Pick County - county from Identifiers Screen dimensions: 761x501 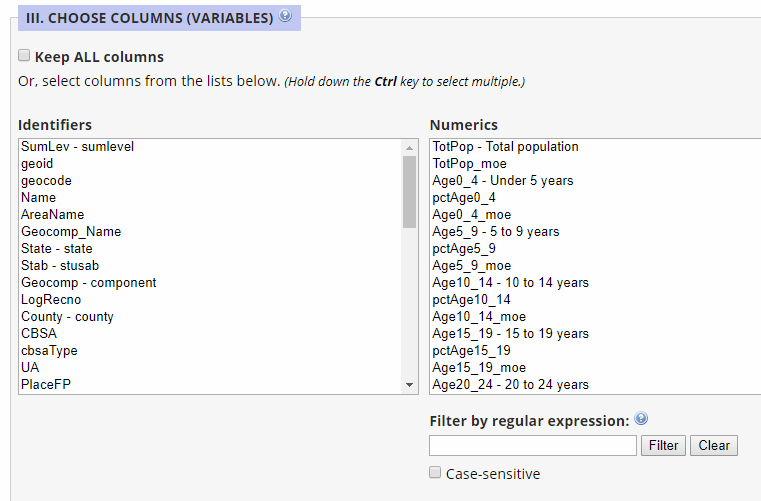[67, 317]
